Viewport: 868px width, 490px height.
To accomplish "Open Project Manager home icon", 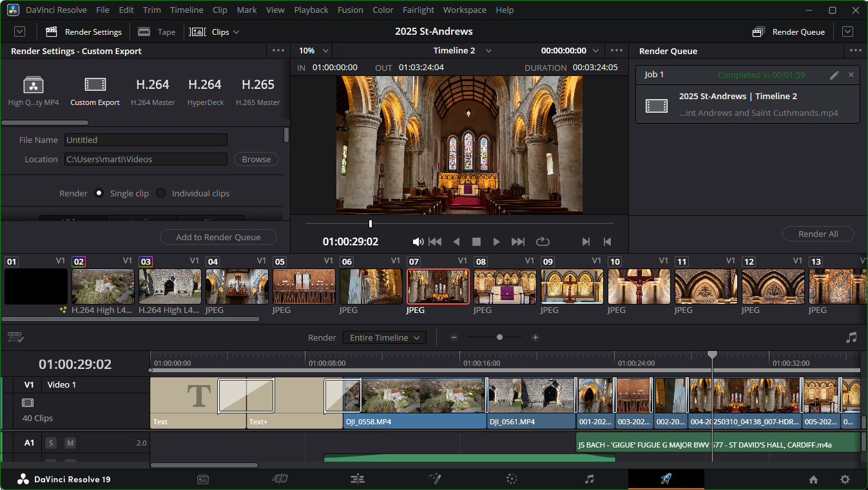I will click(x=813, y=480).
